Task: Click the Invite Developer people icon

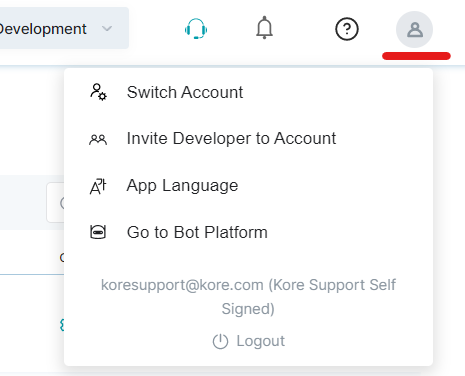Action: coord(98,139)
